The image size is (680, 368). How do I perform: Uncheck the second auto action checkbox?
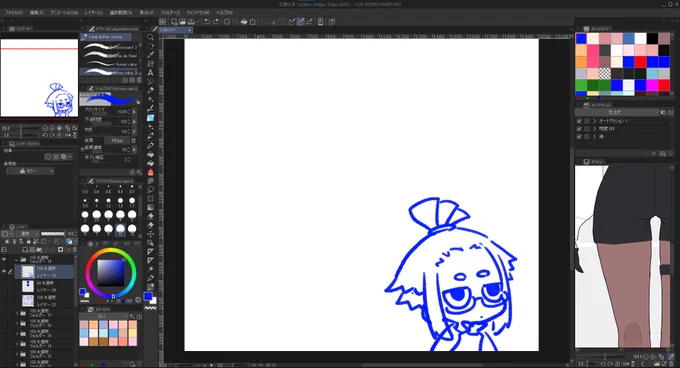tap(579, 129)
